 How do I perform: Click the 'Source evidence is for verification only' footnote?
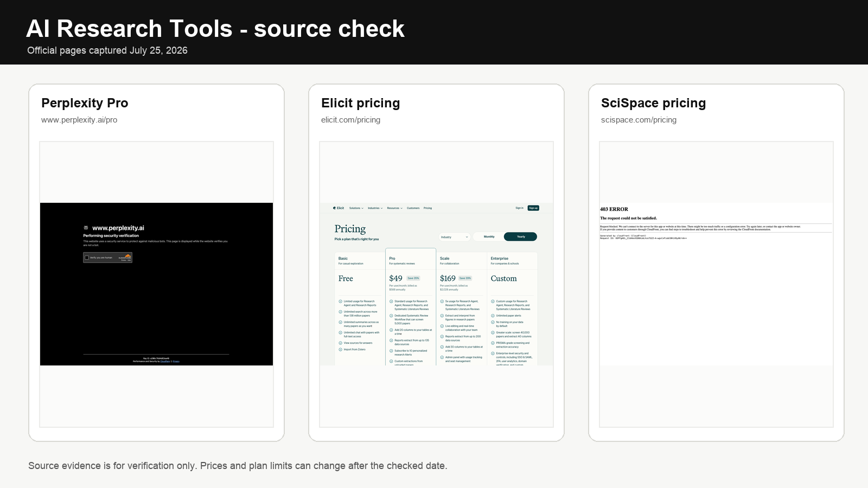[x=238, y=466]
